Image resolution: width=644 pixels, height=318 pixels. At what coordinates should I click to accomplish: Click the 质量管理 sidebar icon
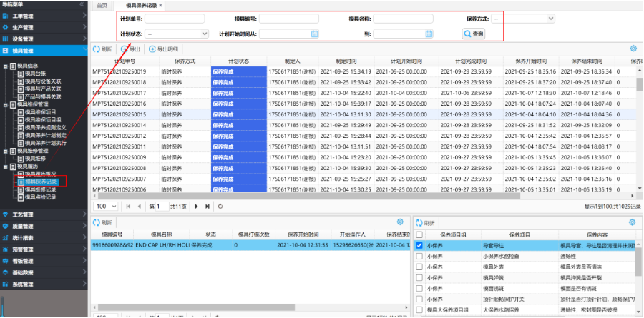5,226
